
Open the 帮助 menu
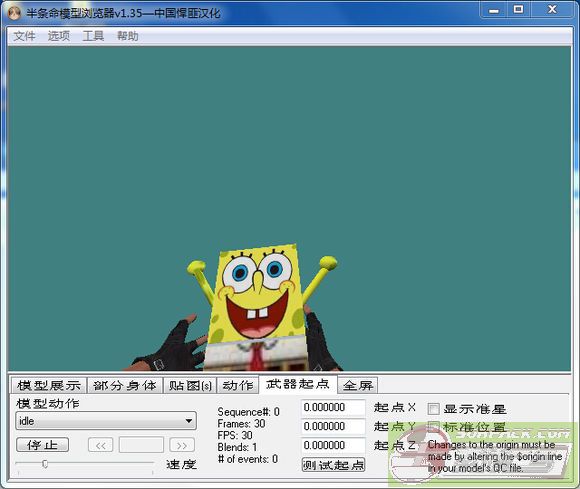(x=128, y=36)
